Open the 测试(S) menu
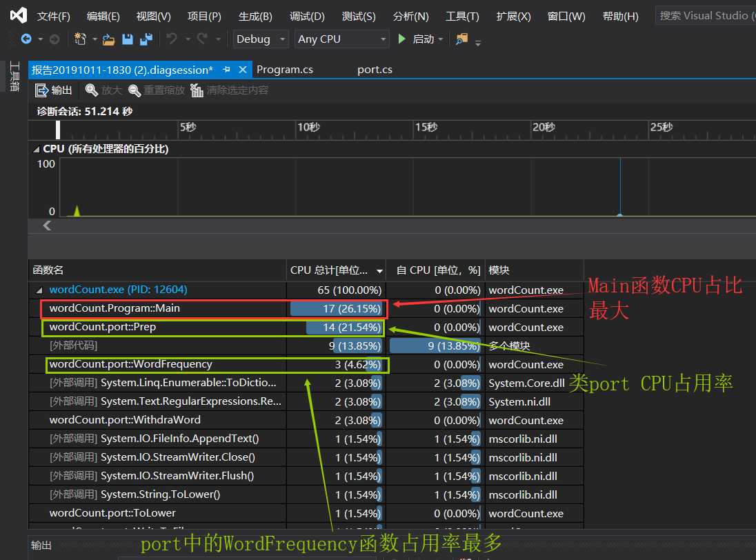The image size is (756, 560). [x=359, y=17]
